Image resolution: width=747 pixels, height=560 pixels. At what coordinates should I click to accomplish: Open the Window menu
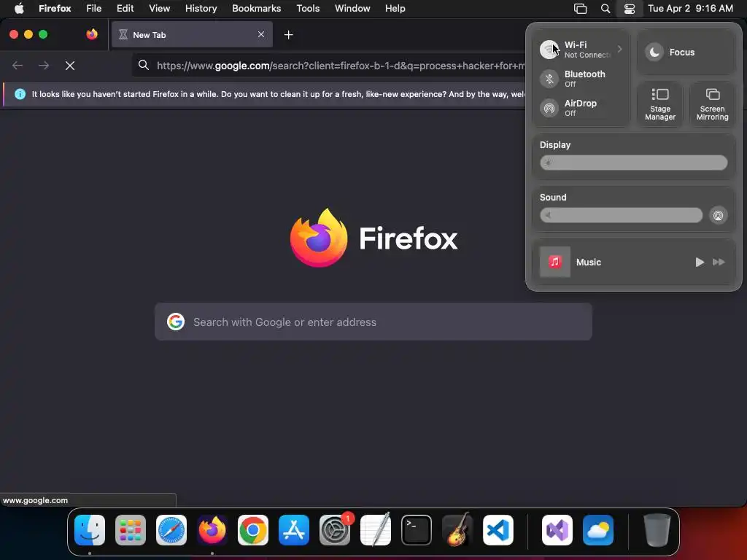[x=352, y=9]
